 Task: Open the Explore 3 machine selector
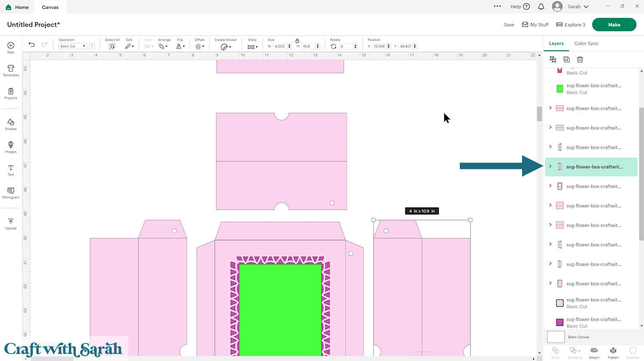tap(571, 25)
